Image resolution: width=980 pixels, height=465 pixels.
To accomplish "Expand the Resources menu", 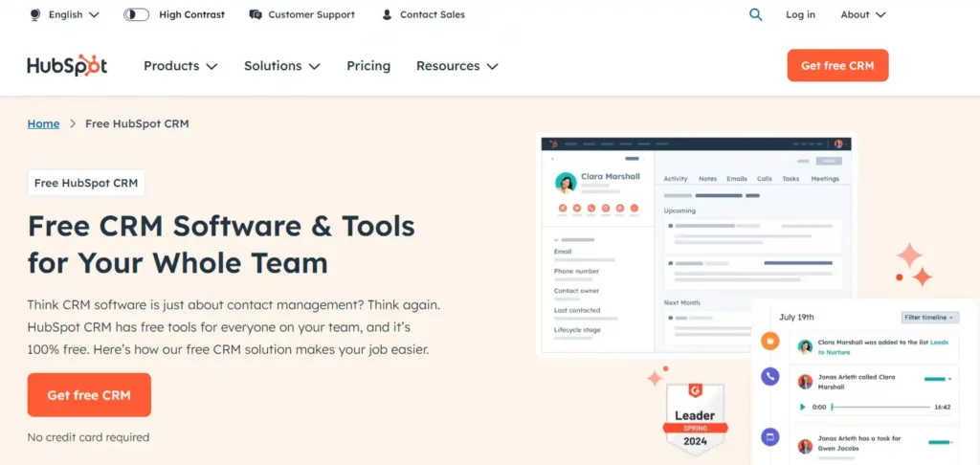I will click(x=457, y=66).
